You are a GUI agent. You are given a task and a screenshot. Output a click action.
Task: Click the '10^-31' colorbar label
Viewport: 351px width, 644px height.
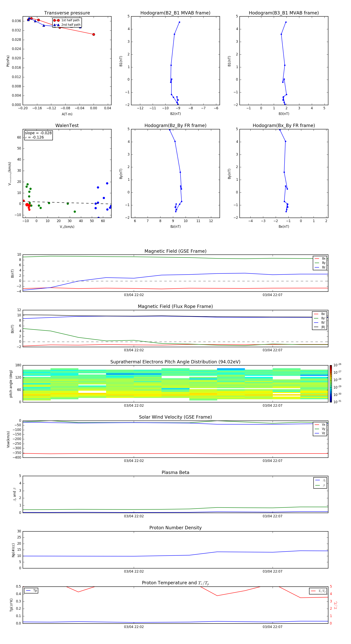(337, 402)
